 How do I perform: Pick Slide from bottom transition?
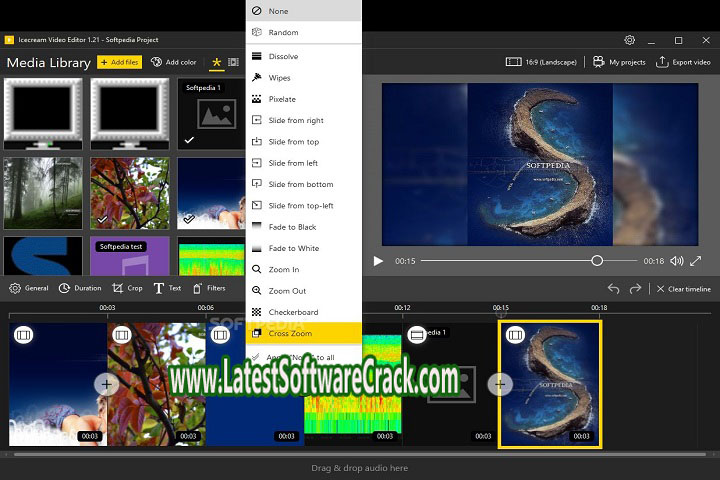pos(304,184)
